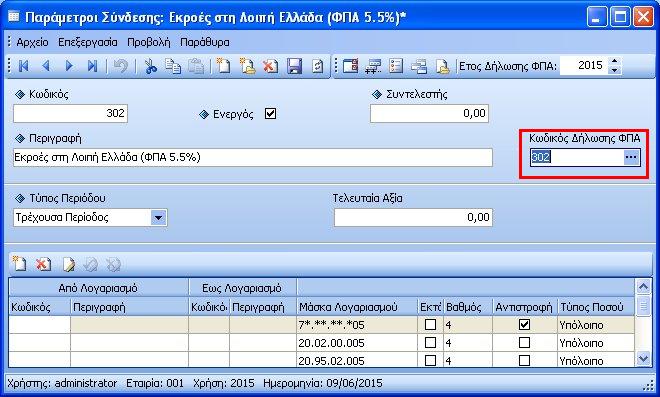Click the network computers toolbar icon
This screenshot has width=660, height=397.
tap(373, 66)
